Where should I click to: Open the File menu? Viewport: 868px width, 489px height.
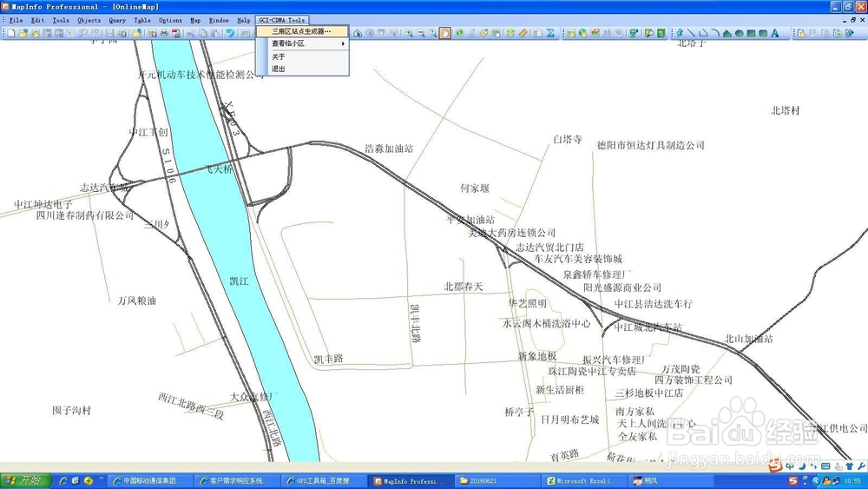pyautogui.click(x=16, y=20)
